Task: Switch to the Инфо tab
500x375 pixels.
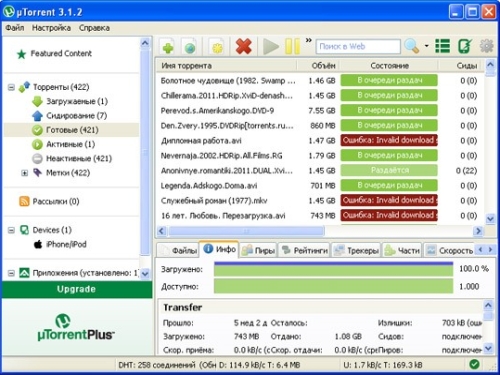Action: click(x=219, y=249)
